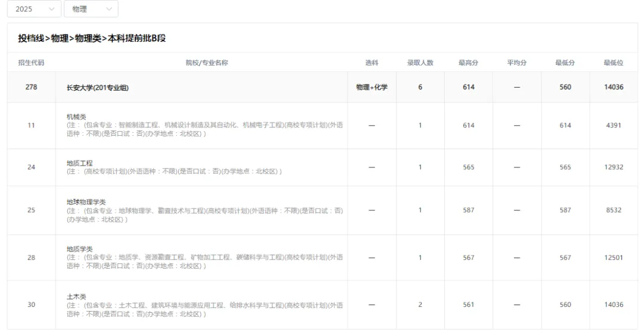
Task: Click major code 24
Action: pyautogui.click(x=31, y=167)
